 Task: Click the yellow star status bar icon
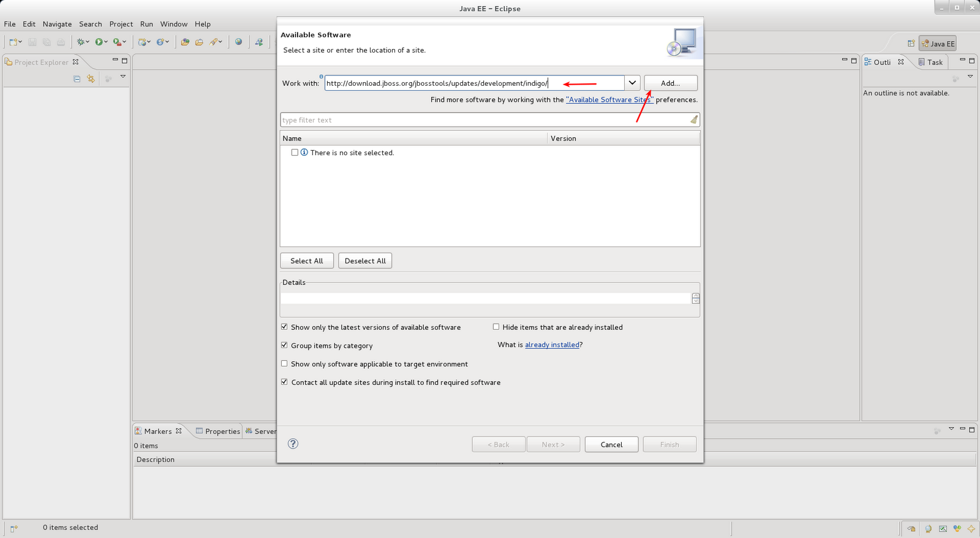tap(971, 528)
